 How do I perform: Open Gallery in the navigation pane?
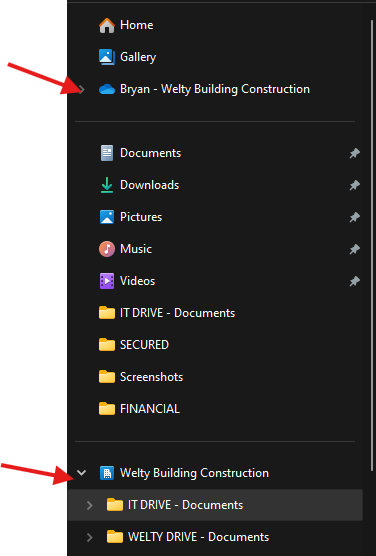(138, 57)
